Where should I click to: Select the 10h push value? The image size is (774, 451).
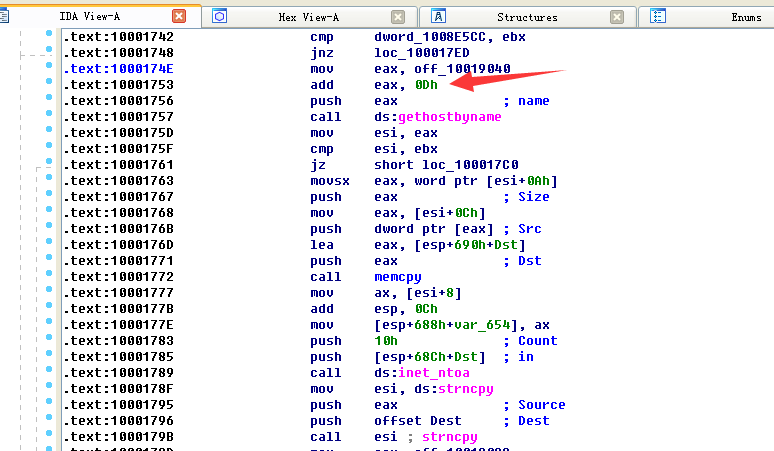pyautogui.click(x=386, y=341)
